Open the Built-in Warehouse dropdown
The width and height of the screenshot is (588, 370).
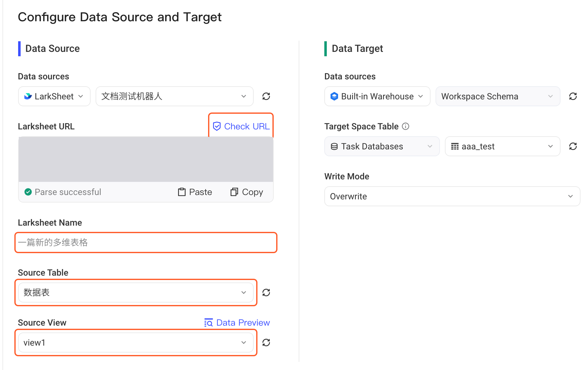coord(377,96)
